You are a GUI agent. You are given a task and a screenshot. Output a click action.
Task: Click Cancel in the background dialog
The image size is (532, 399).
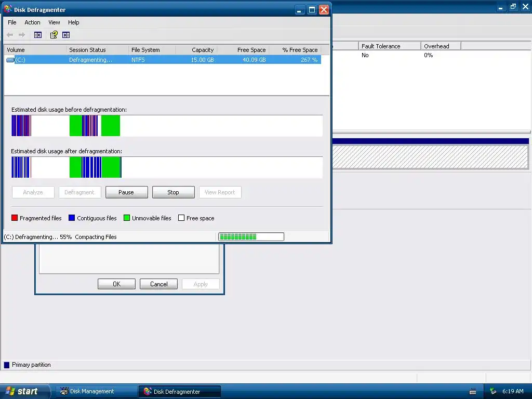click(159, 284)
